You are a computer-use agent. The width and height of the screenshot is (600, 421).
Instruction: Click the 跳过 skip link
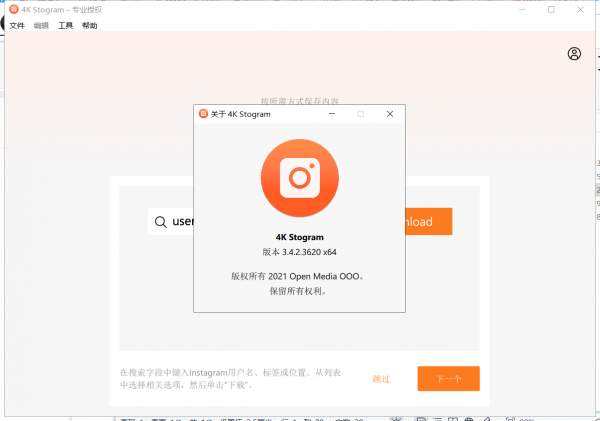coord(381,379)
